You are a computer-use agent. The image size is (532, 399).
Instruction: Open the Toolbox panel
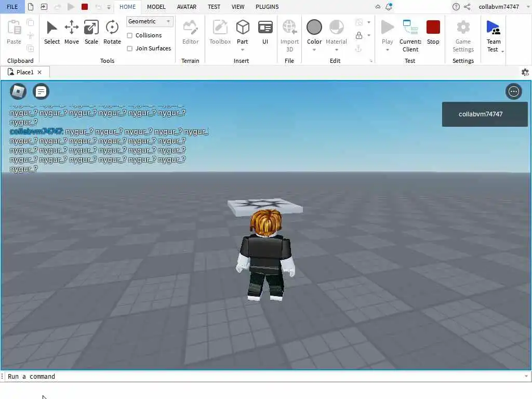(x=220, y=32)
